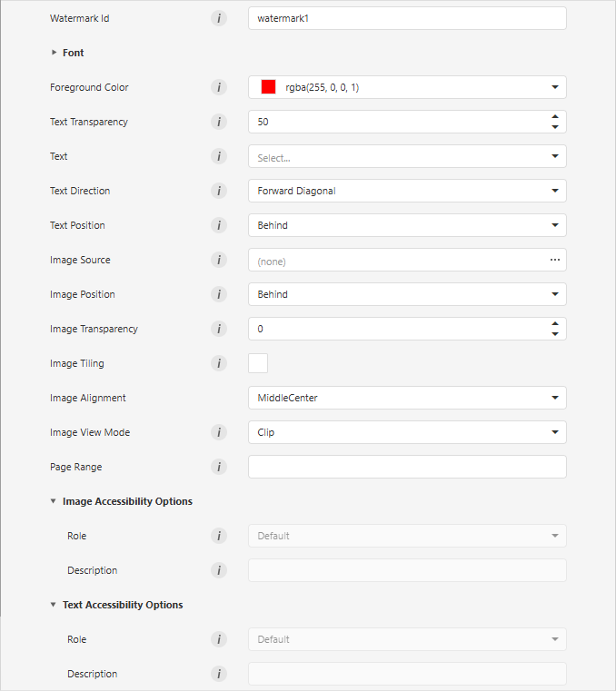This screenshot has width=616, height=691.
Task: Collapse Text Accessibility Options section
Action: [54, 605]
